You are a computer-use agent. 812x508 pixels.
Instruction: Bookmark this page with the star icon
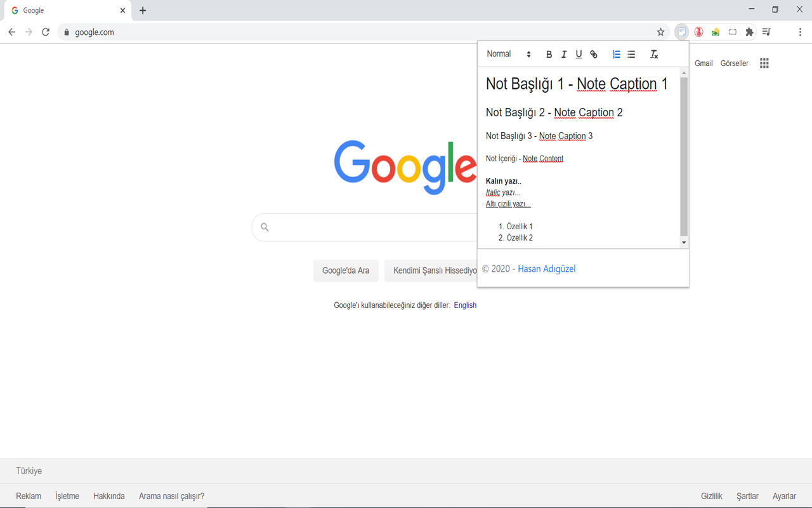660,32
